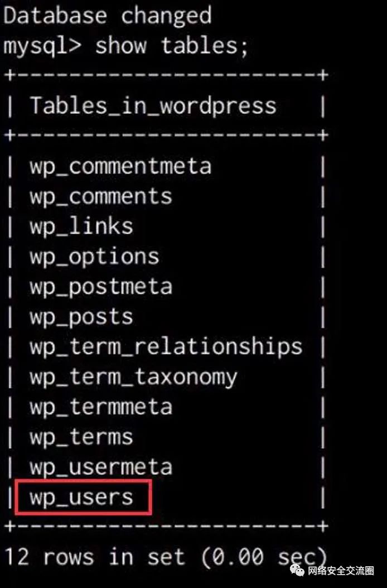Click the wp_terms table name
The image size is (387, 588).
pos(81,437)
